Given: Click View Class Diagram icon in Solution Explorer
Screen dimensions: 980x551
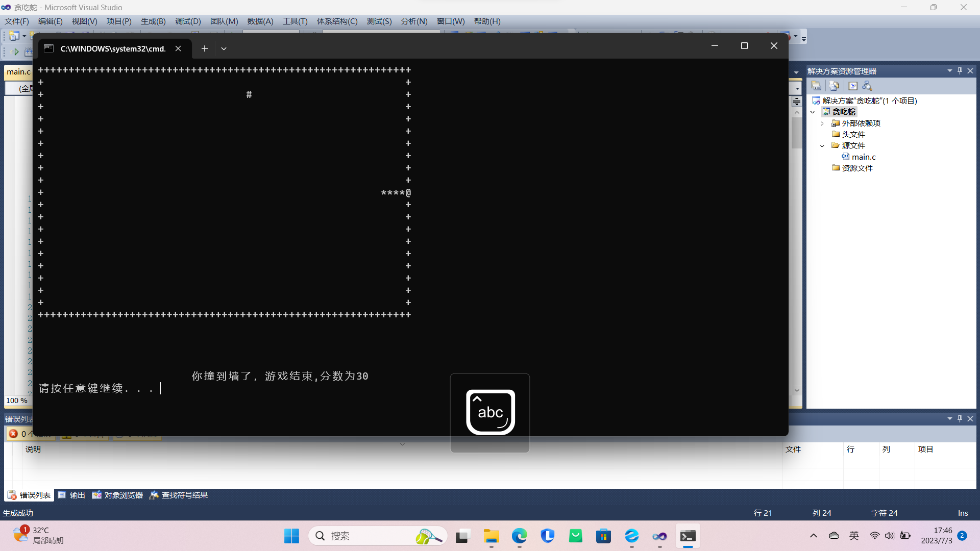Looking at the screenshot, I should coord(867,86).
